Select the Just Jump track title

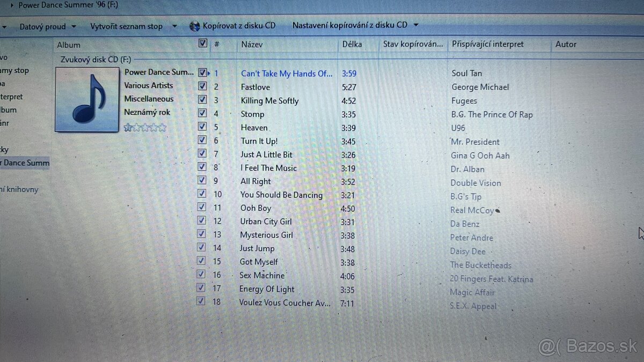(257, 248)
